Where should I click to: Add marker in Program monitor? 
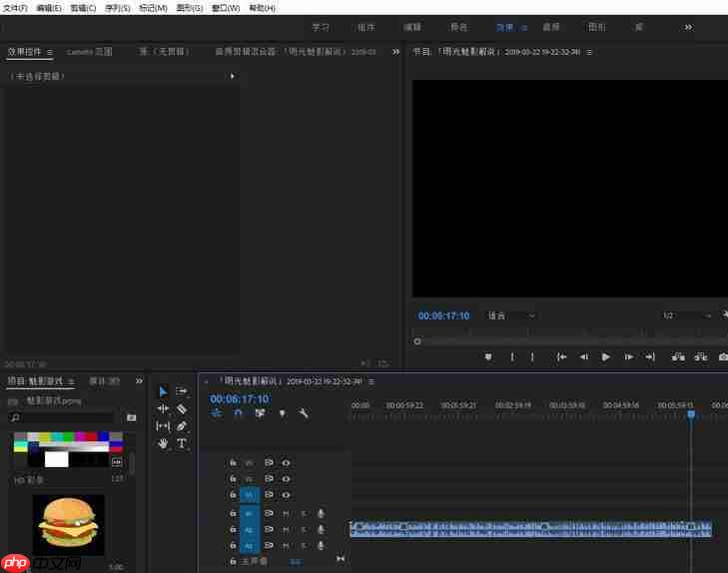[488, 356]
